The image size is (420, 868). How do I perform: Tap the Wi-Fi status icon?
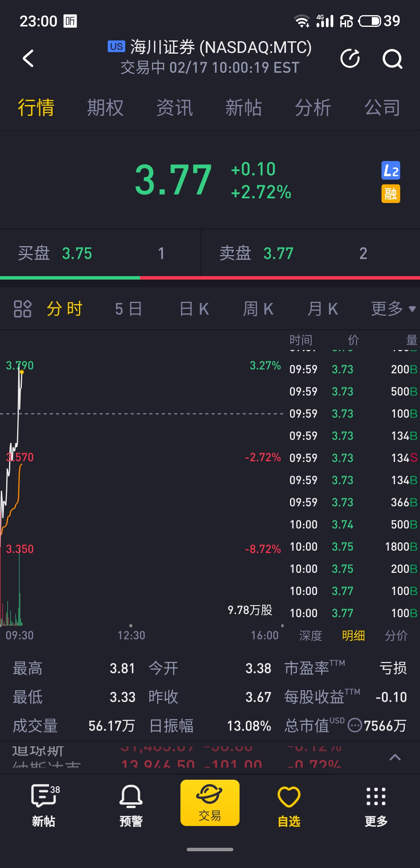[302, 21]
